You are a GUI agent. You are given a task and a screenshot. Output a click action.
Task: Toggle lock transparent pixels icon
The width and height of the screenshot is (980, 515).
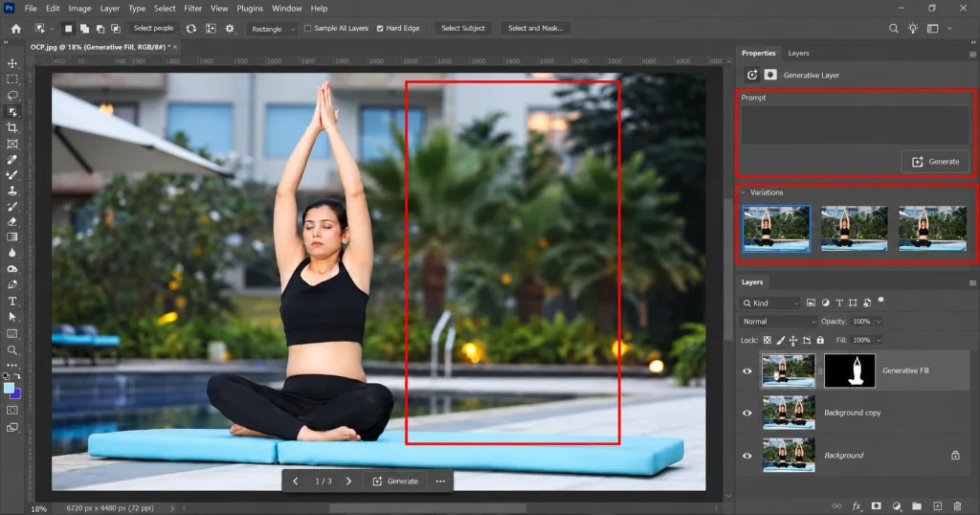click(768, 340)
